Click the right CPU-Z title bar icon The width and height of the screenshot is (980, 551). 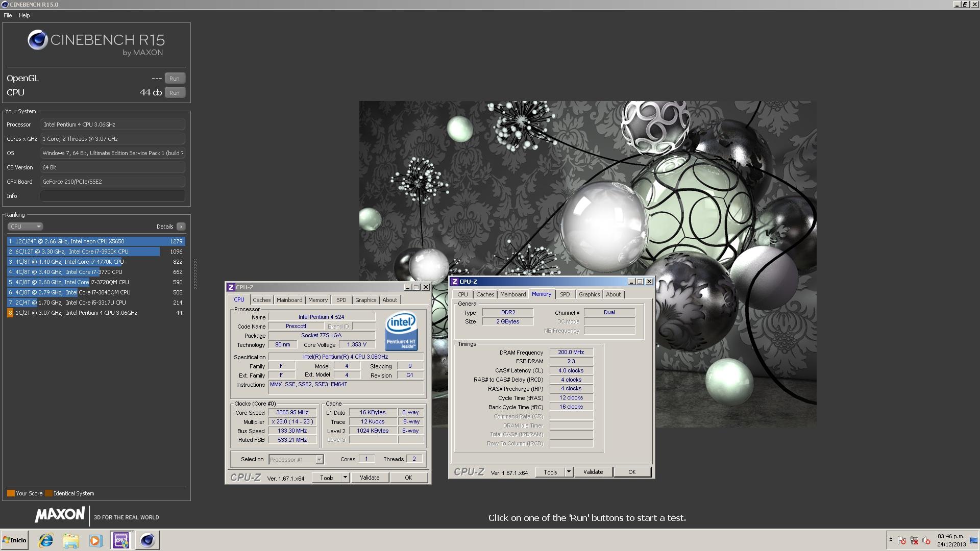click(455, 282)
